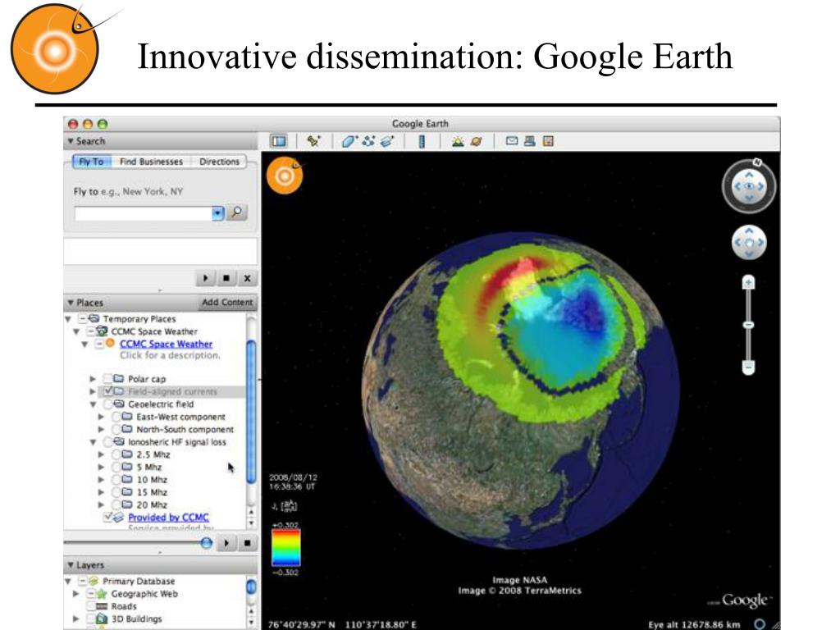840x630 pixels.
Task: Uncheck the Field-aligned currents checkbox
Action: coord(107,391)
